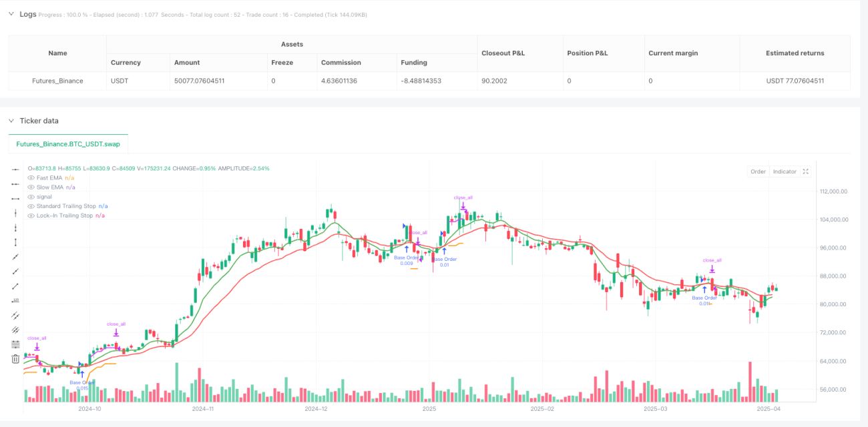Hide the Slow EMA indicator via eye icon
The image size is (868, 427).
click(x=31, y=187)
